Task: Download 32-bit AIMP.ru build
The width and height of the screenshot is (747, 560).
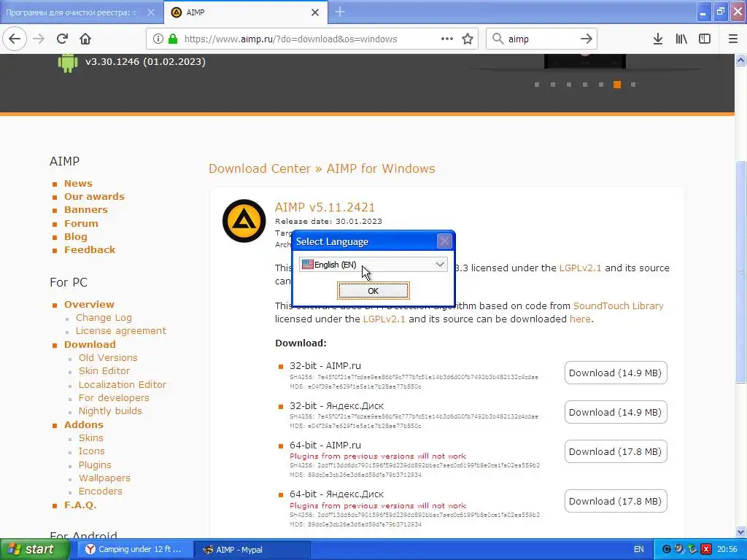Action: tap(616, 373)
